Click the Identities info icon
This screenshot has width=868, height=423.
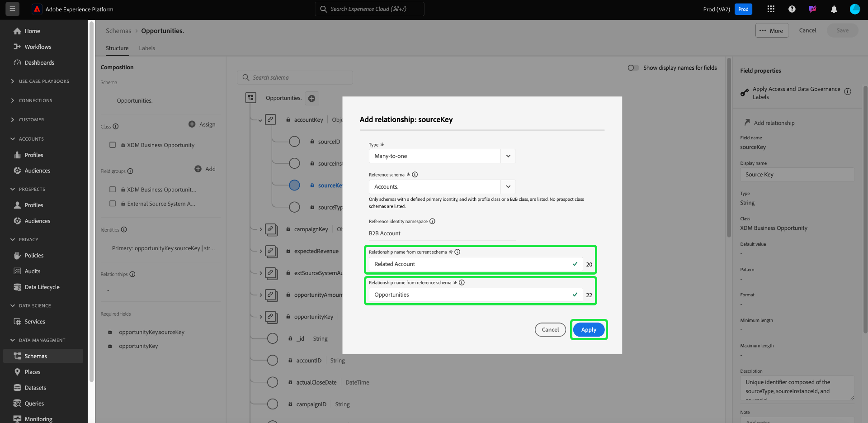[124, 230]
